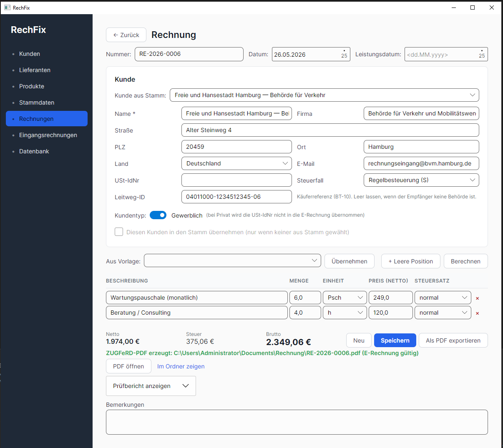Open Steuersatz dropdown of Wartungspauschale row
503x448 pixels.
click(x=443, y=298)
